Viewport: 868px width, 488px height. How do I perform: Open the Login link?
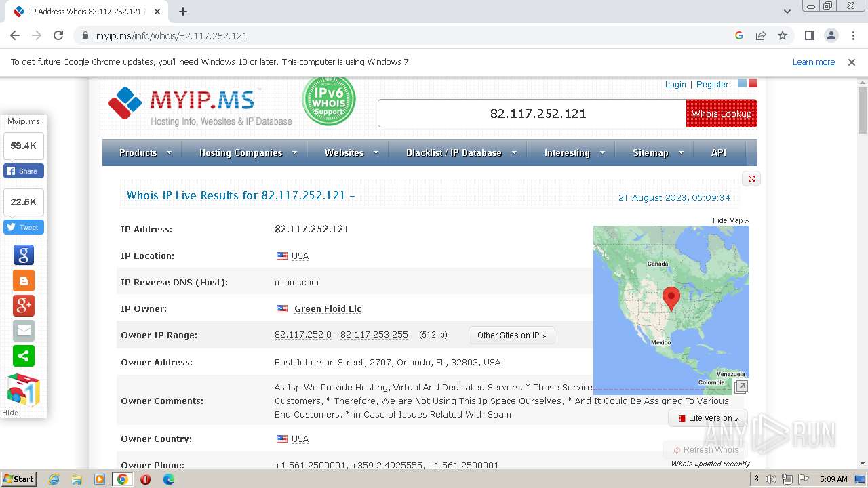click(675, 85)
